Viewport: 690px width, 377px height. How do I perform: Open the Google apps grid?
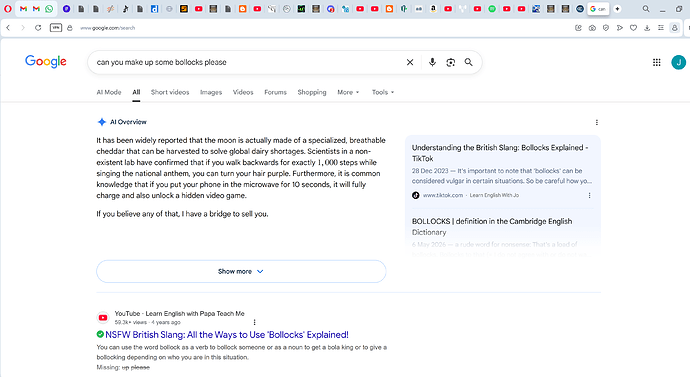(657, 62)
